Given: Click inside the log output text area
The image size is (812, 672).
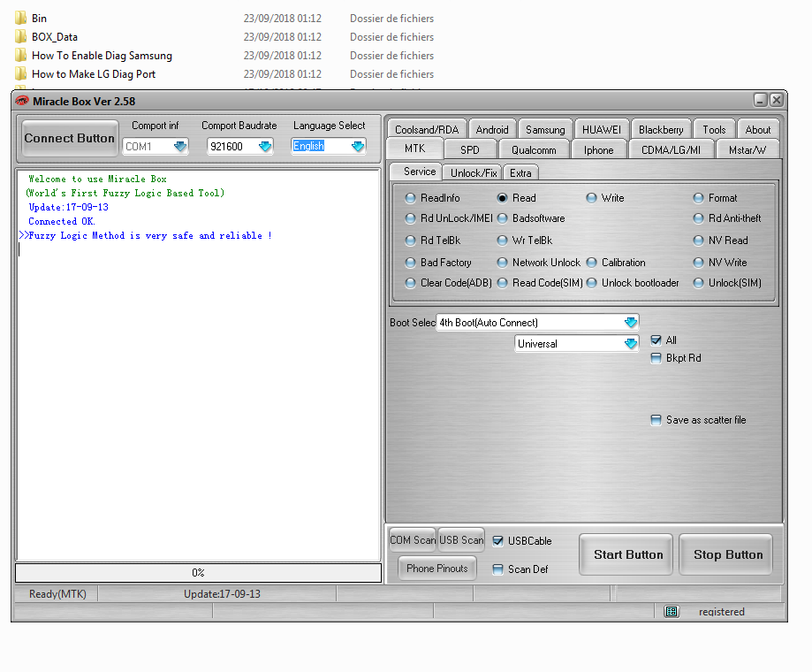Looking at the screenshot, I should pyautogui.click(x=198, y=365).
